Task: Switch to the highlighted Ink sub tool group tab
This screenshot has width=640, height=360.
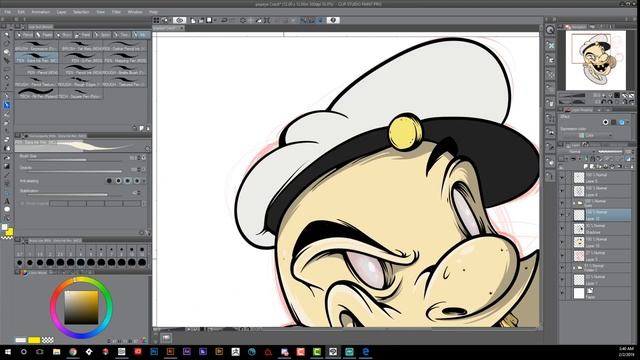Action: pyautogui.click(x=141, y=35)
